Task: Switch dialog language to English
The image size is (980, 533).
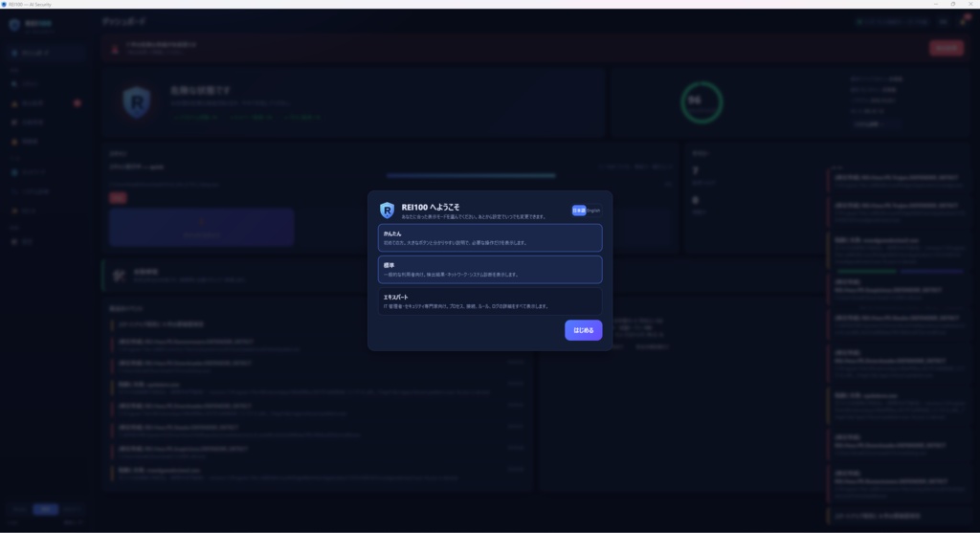Action: tap(593, 211)
